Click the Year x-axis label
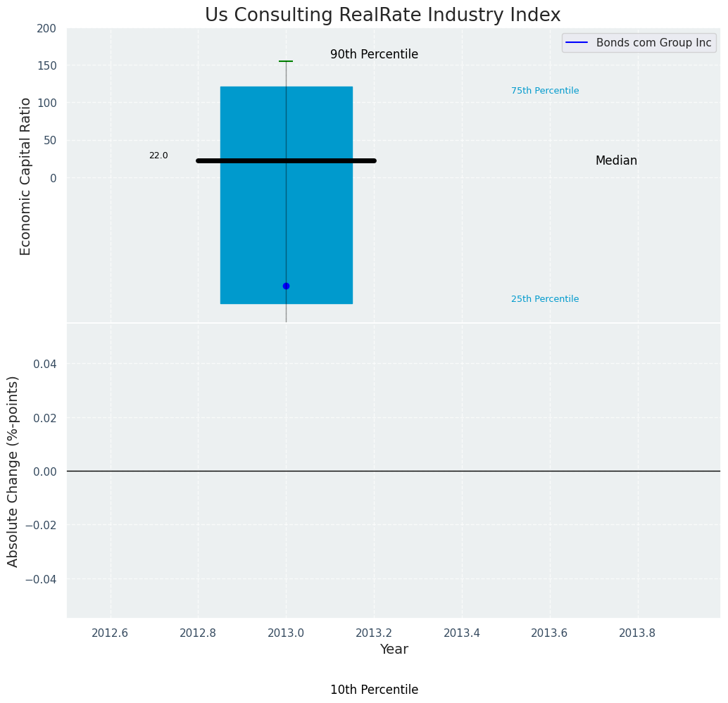Viewport: 728px width, 703px height. [394, 650]
